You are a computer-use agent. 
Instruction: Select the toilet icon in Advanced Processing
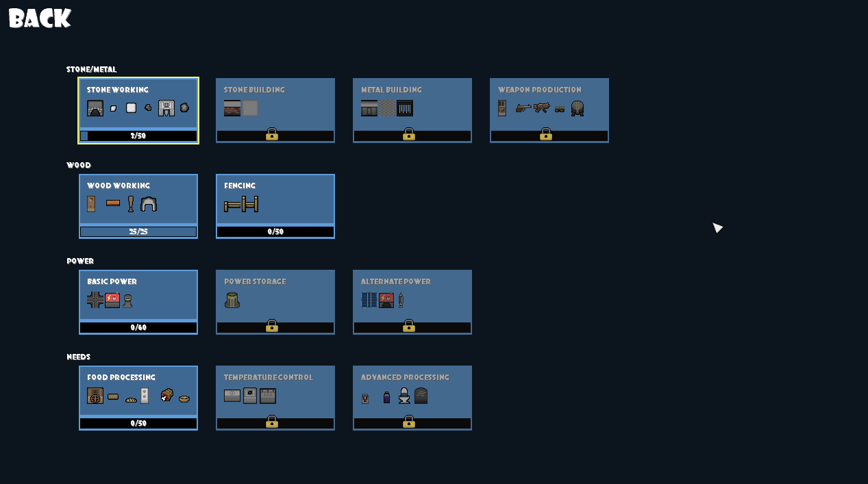click(404, 396)
